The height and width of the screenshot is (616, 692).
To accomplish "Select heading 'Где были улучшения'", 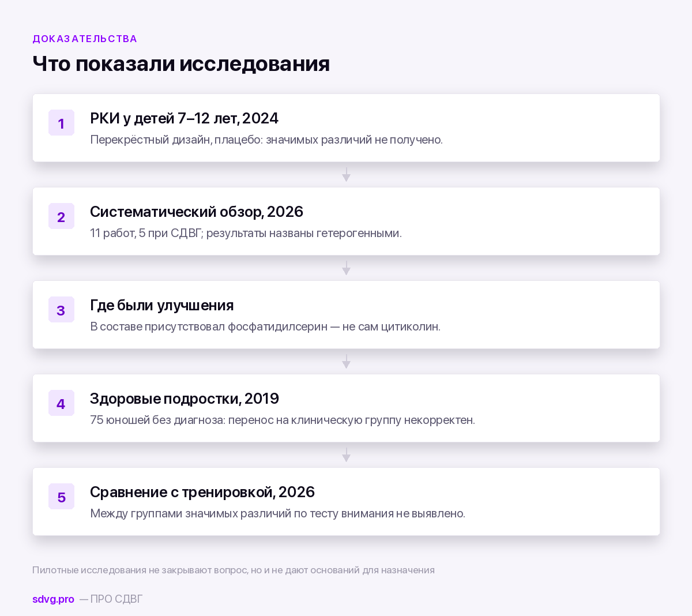I will [x=162, y=305].
